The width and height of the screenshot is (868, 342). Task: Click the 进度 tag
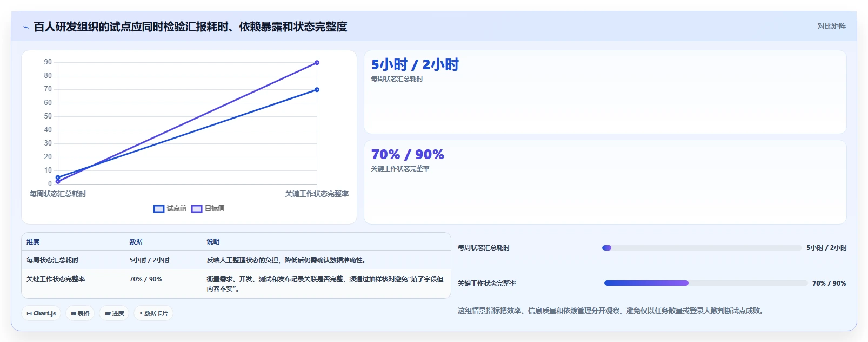click(114, 313)
